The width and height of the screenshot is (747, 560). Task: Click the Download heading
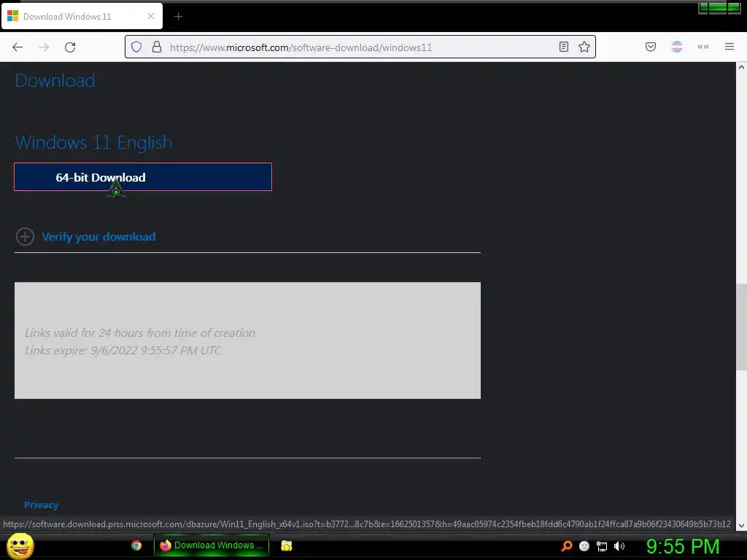pyautogui.click(x=55, y=80)
